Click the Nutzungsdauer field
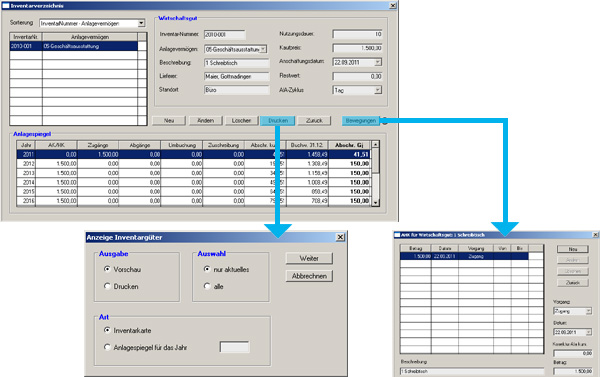This screenshot has height=377, width=600. (357, 34)
